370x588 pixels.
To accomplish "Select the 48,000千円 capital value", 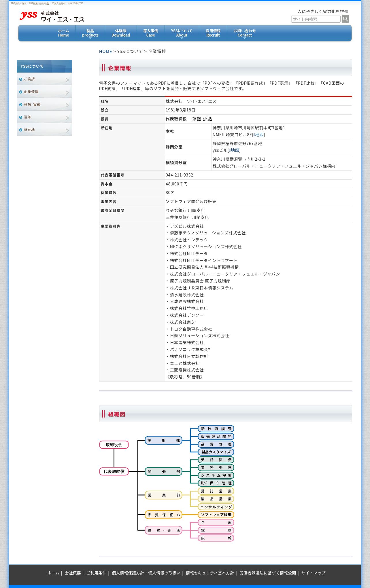I will [x=176, y=184].
